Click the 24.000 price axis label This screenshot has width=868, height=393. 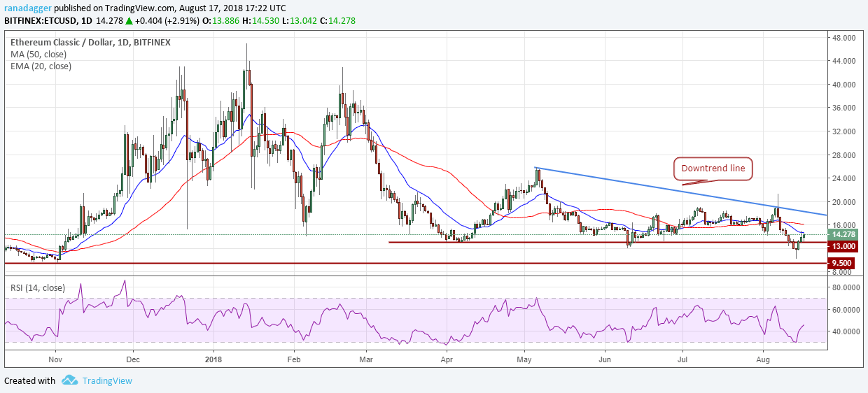click(x=845, y=178)
